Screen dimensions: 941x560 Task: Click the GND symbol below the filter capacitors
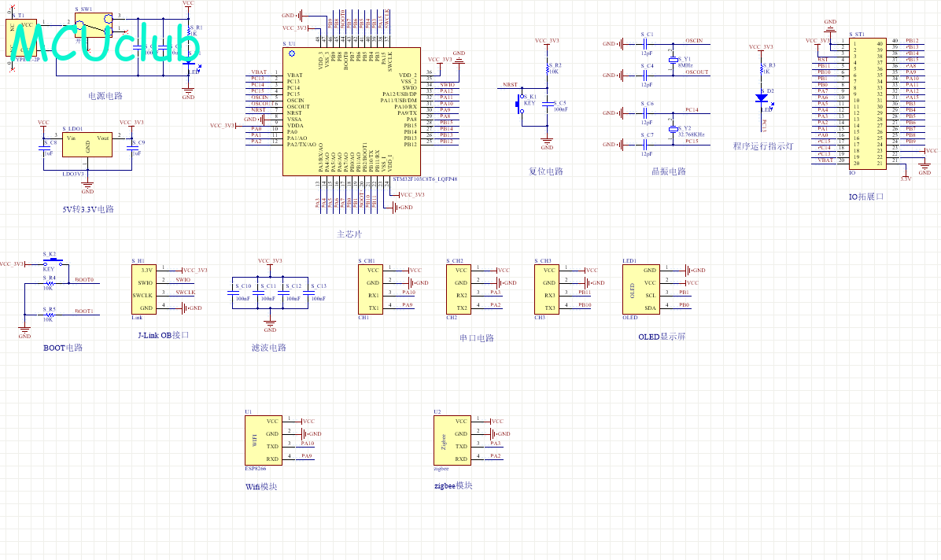pos(271,326)
